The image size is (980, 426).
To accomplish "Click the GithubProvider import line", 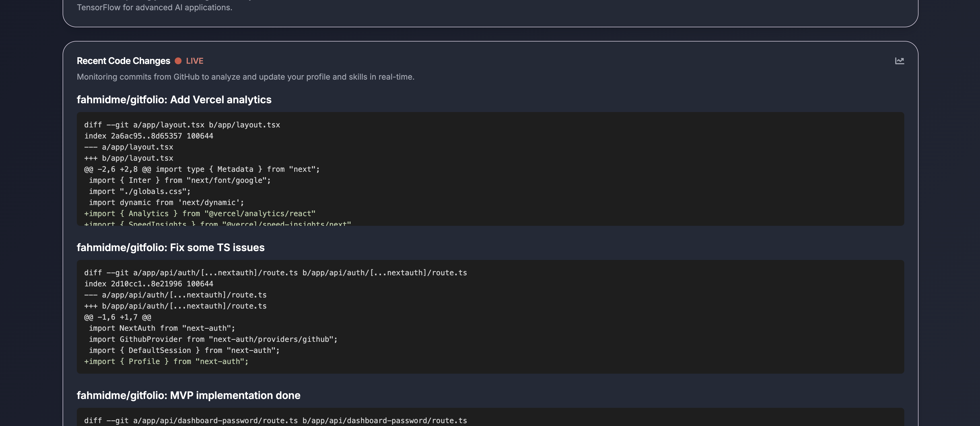I will [x=213, y=339].
